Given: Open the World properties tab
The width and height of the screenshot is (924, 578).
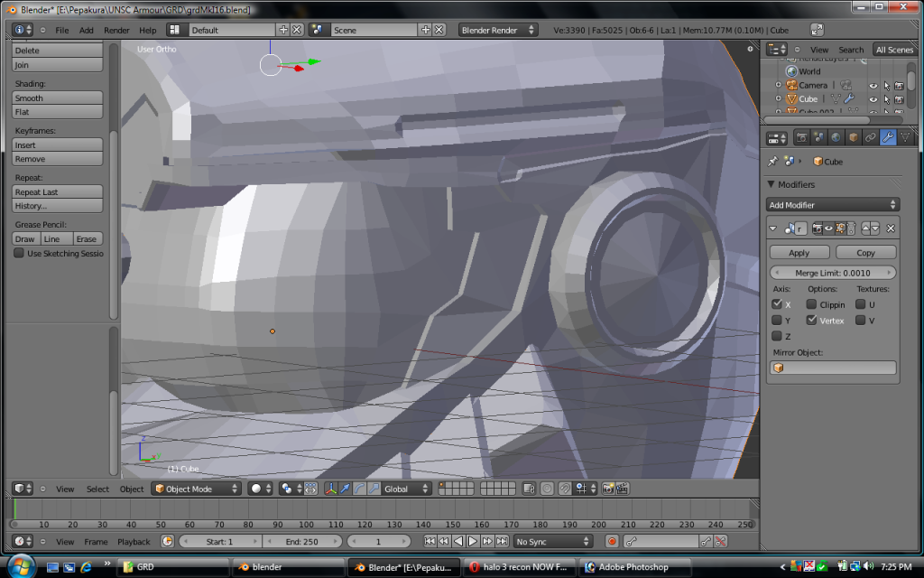Looking at the screenshot, I should (x=836, y=138).
